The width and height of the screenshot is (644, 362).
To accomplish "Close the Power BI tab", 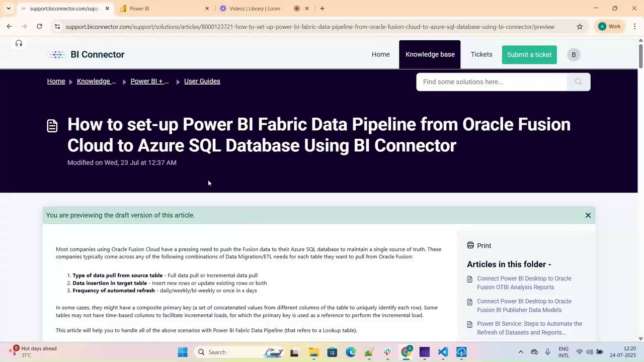I will pos(207,9).
